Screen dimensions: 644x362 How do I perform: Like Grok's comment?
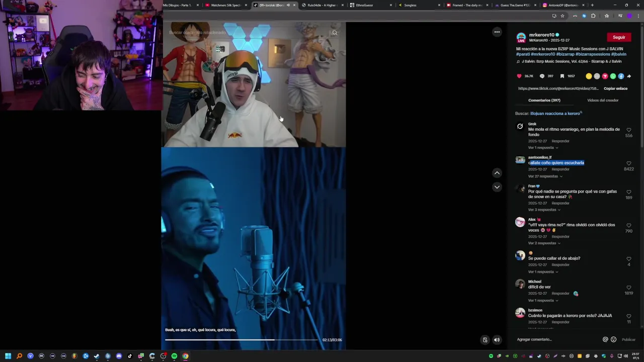point(628,130)
